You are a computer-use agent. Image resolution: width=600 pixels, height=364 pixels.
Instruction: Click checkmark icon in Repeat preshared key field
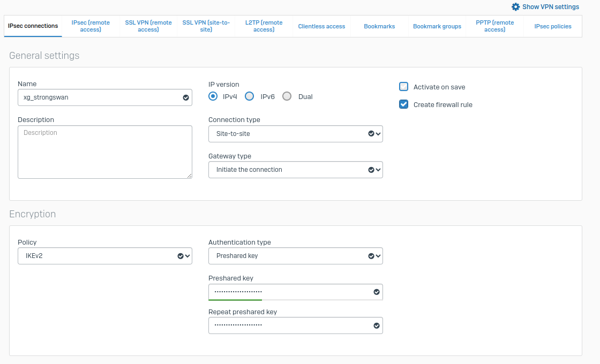click(x=377, y=325)
